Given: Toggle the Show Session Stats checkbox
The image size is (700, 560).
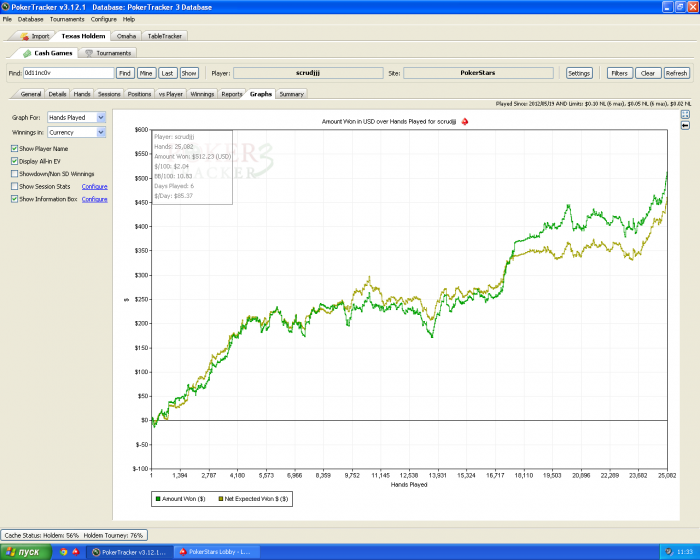Looking at the screenshot, I should pyautogui.click(x=14, y=186).
